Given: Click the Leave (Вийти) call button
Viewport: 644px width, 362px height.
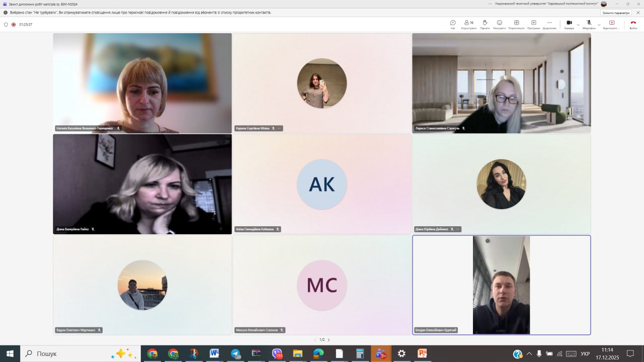Looking at the screenshot, I should coord(633,24).
